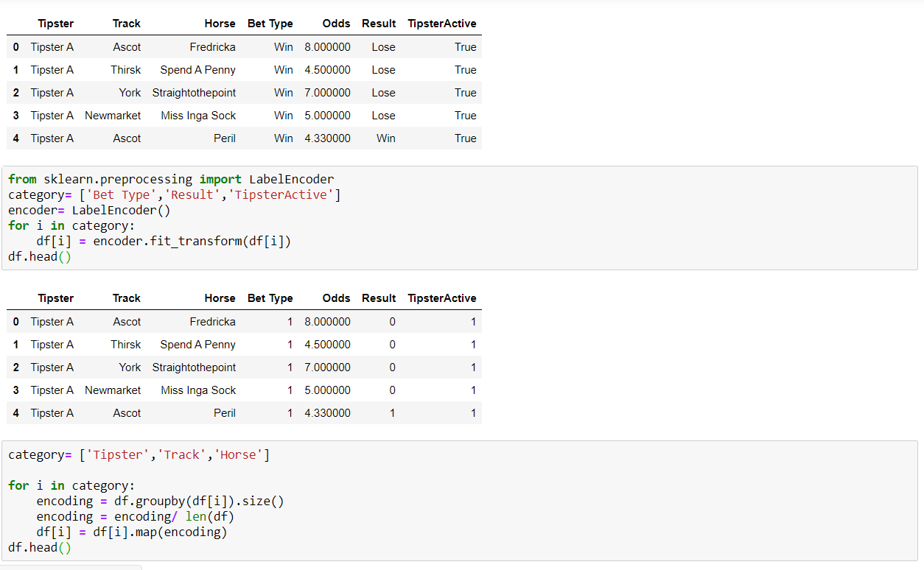Click the 8.000000 odds value
The width and height of the screenshot is (924, 570).
[327, 46]
